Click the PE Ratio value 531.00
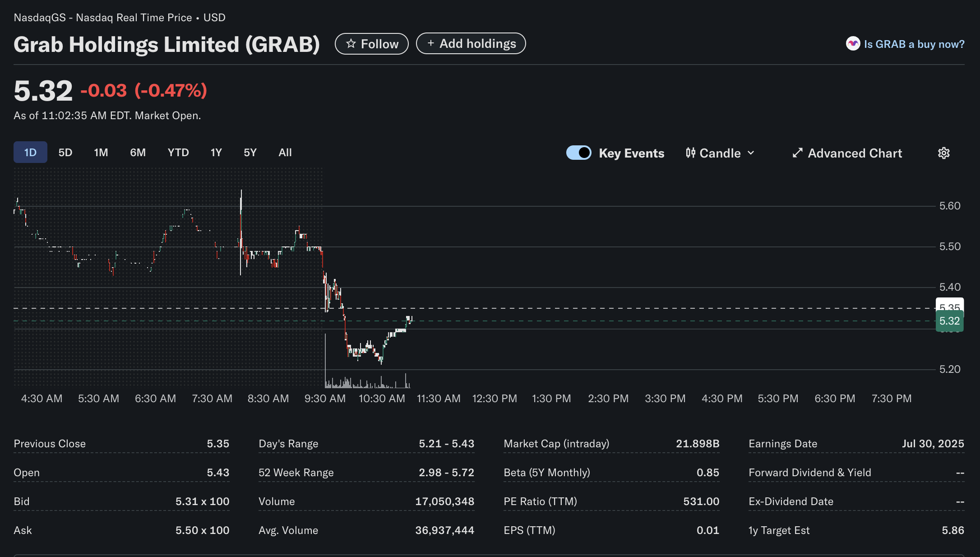 (x=701, y=501)
